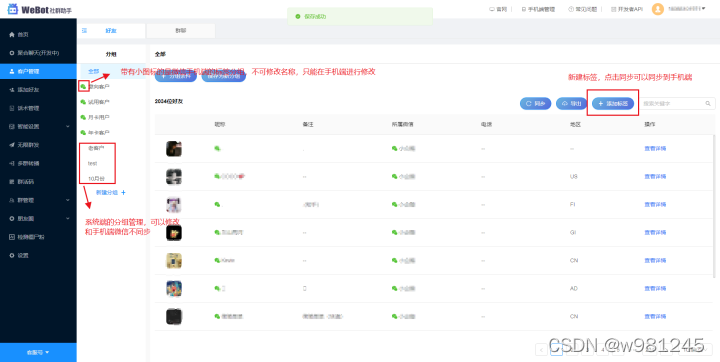Select the 10月份 group
Image resolution: width=720 pixels, height=362 pixels.
pyautogui.click(x=96, y=179)
